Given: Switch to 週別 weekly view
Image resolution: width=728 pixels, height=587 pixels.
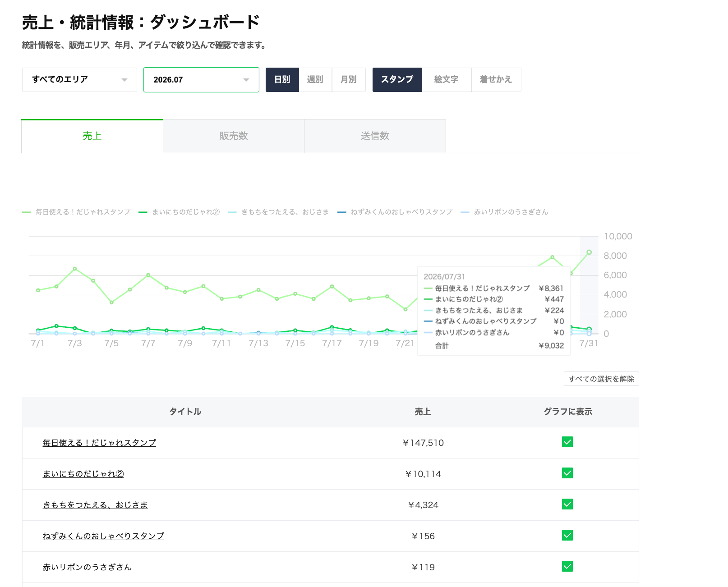Looking at the screenshot, I should point(315,80).
